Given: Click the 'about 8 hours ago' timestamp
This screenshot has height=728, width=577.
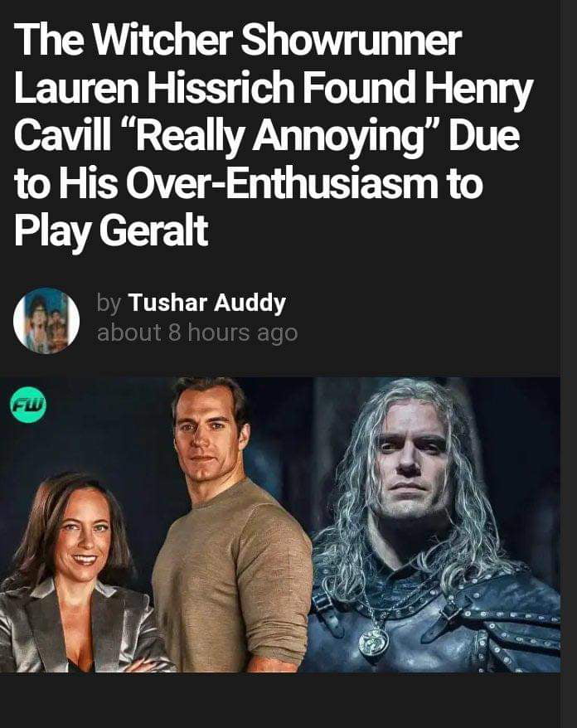Looking at the screenshot, I should click(x=197, y=332).
